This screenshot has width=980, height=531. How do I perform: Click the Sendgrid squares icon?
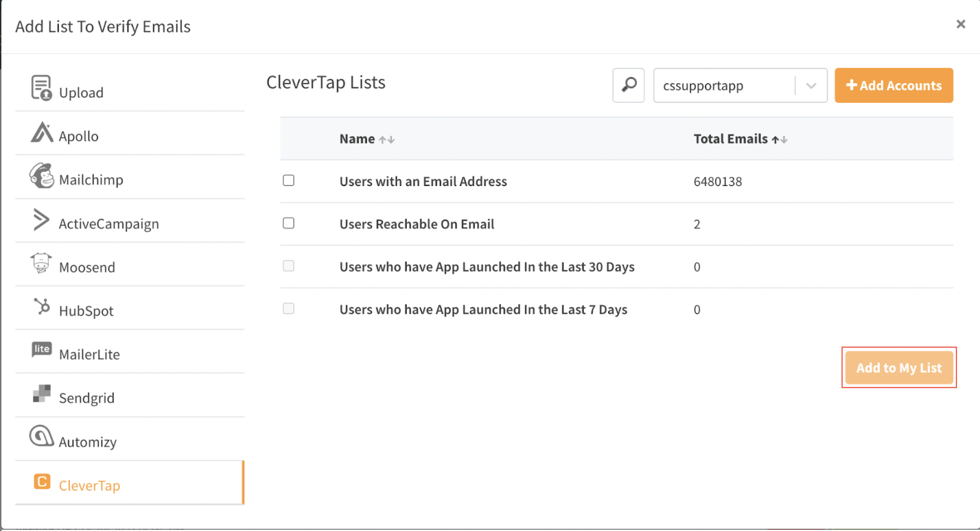click(x=41, y=393)
